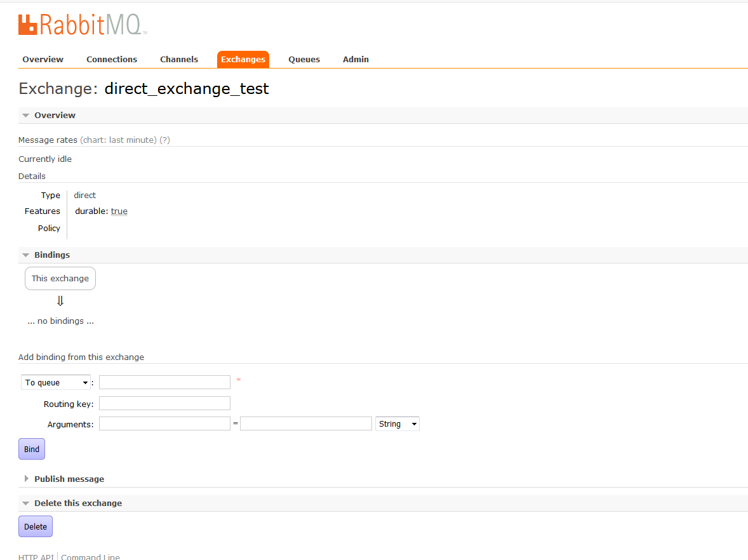The width and height of the screenshot is (748, 560).
Task: Expand the Publish message section
Action: [x=69, y=479]
